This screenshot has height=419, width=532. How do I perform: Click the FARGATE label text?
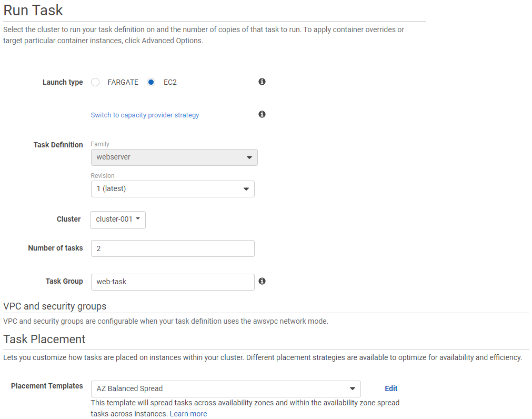click(x=123, y=83)
